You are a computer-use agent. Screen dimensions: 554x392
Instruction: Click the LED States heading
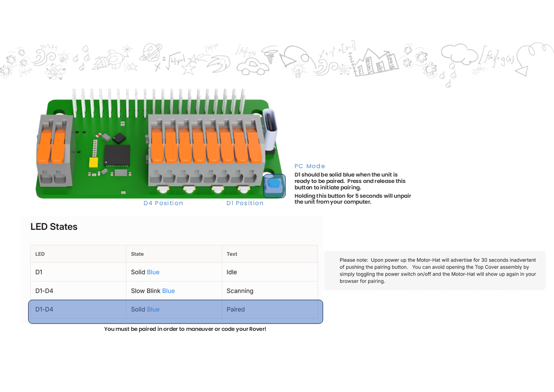tap(54, 227)
